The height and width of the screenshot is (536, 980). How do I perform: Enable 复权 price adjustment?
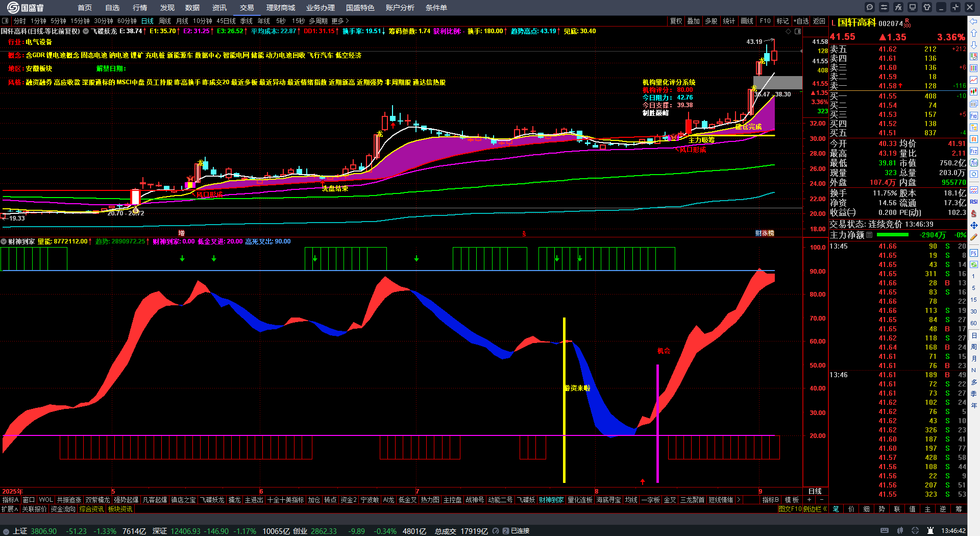click(x=676, y=21)
